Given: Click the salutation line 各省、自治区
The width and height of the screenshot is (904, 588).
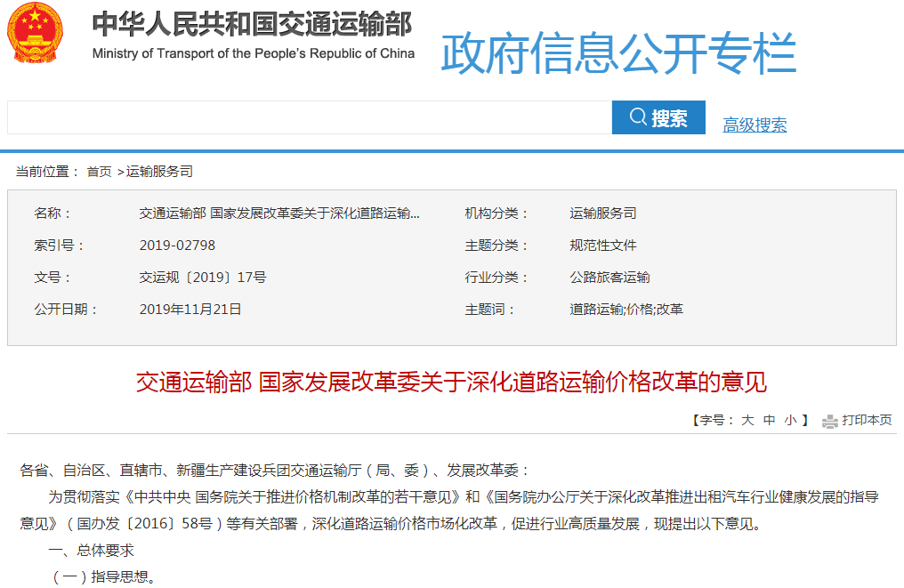Looking at the screenshot, I should 274,471.
